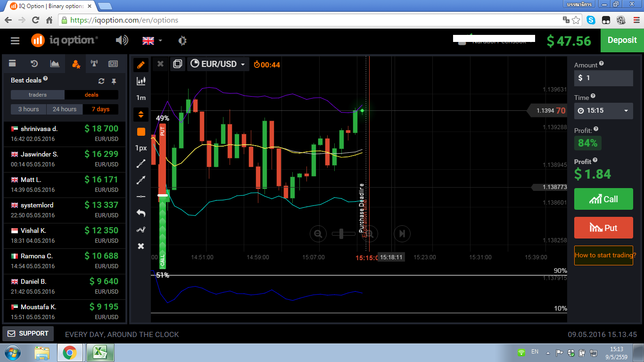Viewport: 644px width, 362px height.
Task: Click the $47.56 account balance
Action: pos(569,41)
